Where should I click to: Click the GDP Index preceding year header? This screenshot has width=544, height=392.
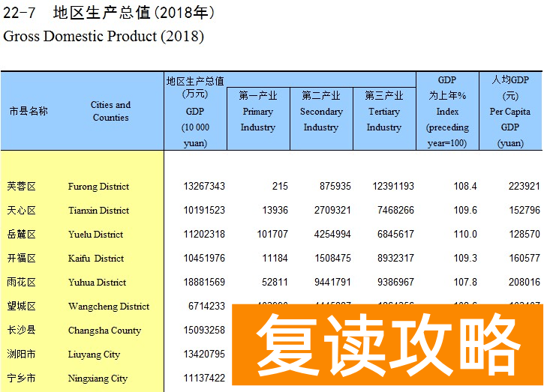click(x=447, y=111)
